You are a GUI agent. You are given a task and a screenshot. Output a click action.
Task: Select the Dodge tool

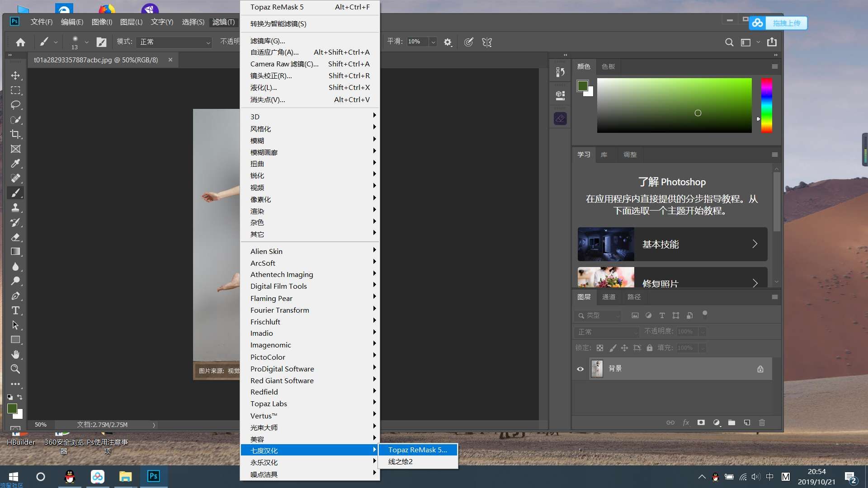point(15,281)
